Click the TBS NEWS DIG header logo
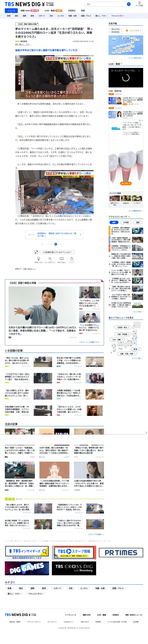148x644 pixels. pos(29,4)
